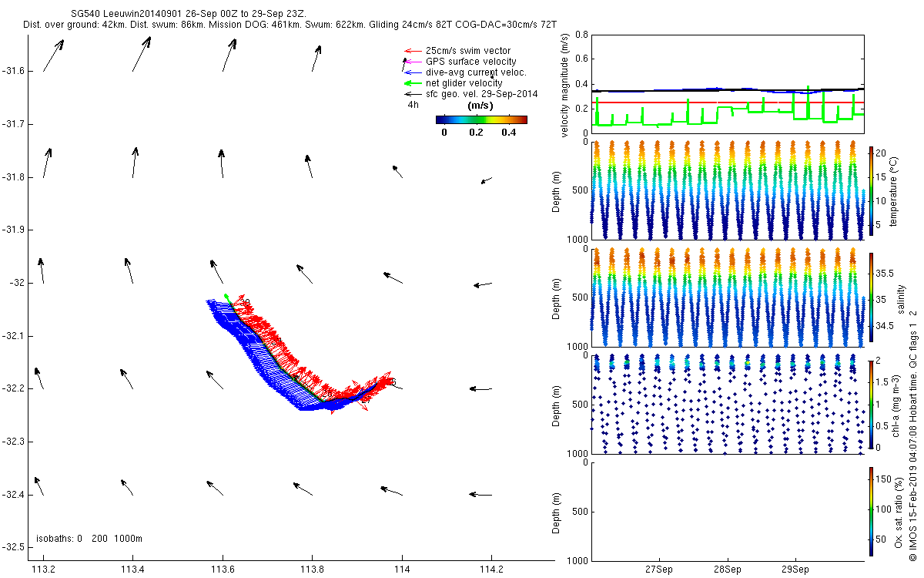Screen dimensions: 924x578
Task: Click the chl-a colorbar
Action: [x=871, y=403]
